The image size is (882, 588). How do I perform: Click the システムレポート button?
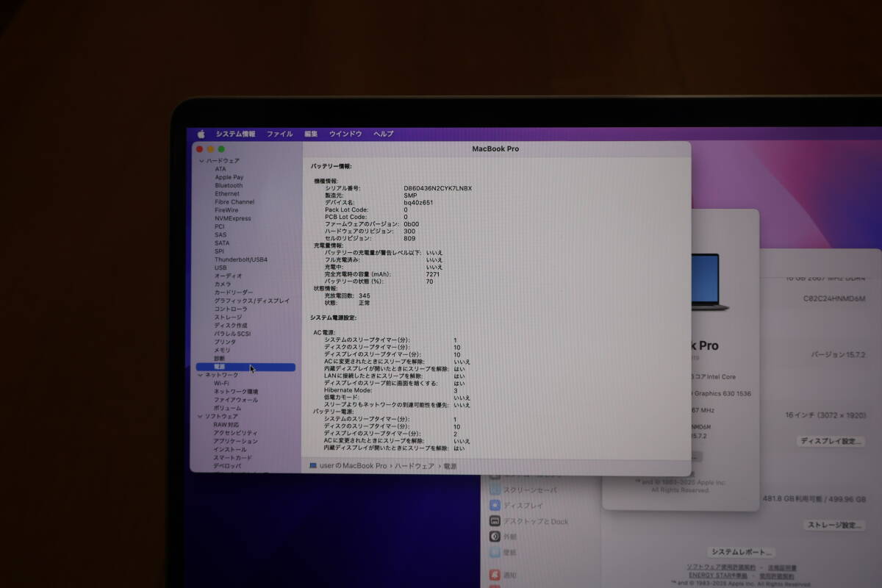(x=742, y=551)
